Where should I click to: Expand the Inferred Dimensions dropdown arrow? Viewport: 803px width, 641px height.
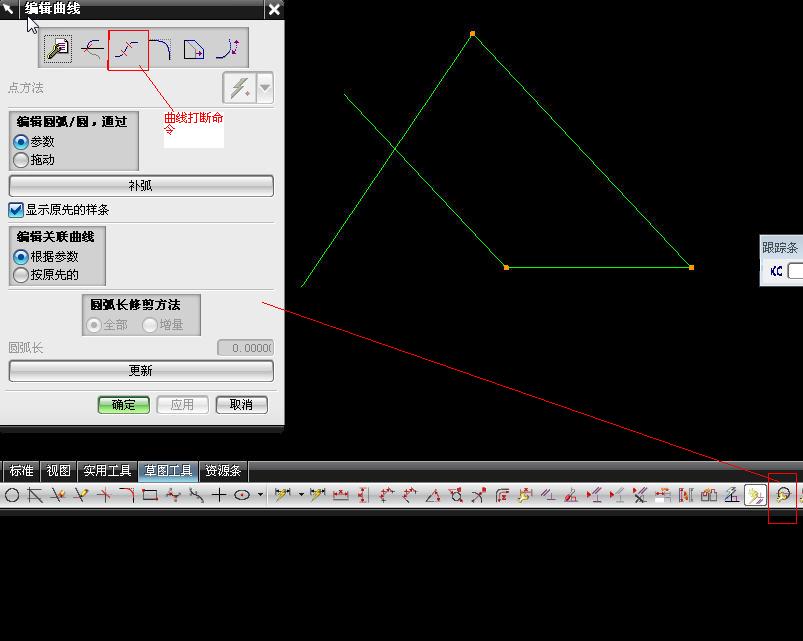[x=301, y=495]
